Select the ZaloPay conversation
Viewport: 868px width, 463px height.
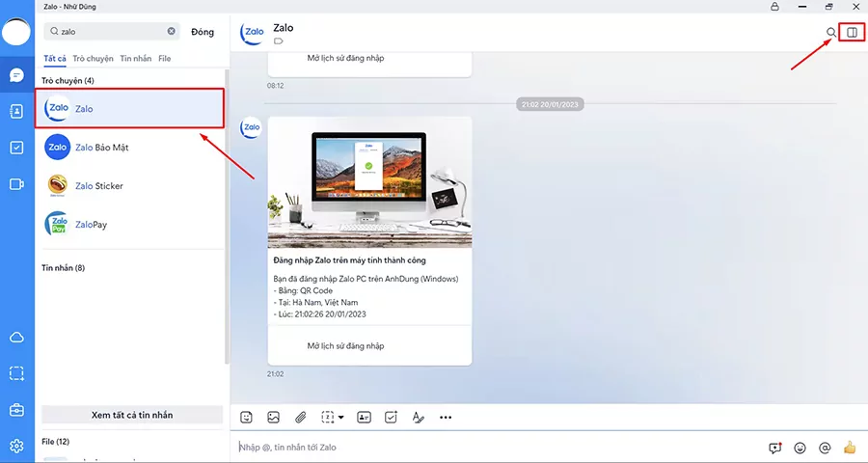click(x=129, y=225)
